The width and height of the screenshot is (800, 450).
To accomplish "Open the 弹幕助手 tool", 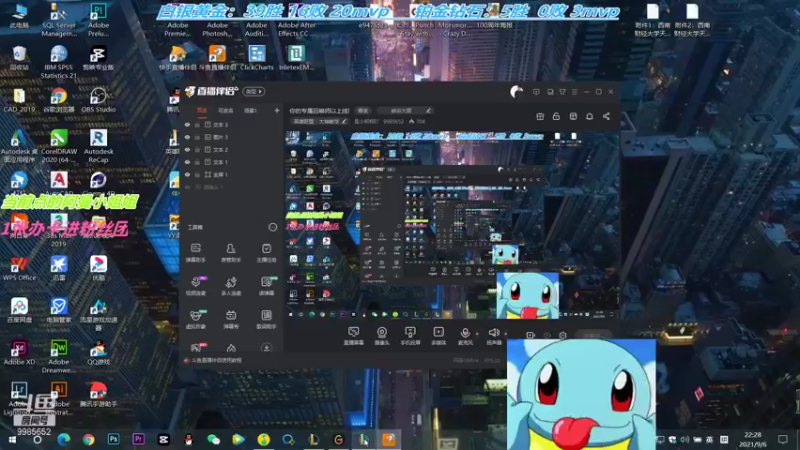I will pyautogui.click(x=195, y=253).
